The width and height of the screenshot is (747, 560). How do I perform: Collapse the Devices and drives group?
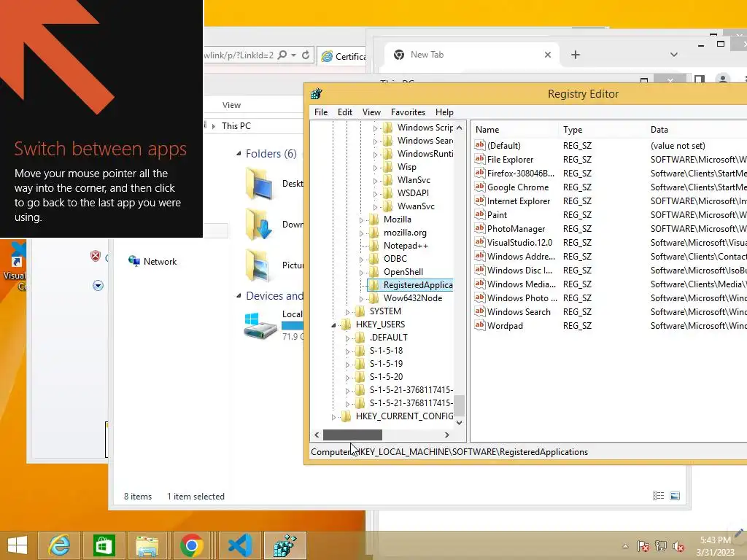pos(239,296)
